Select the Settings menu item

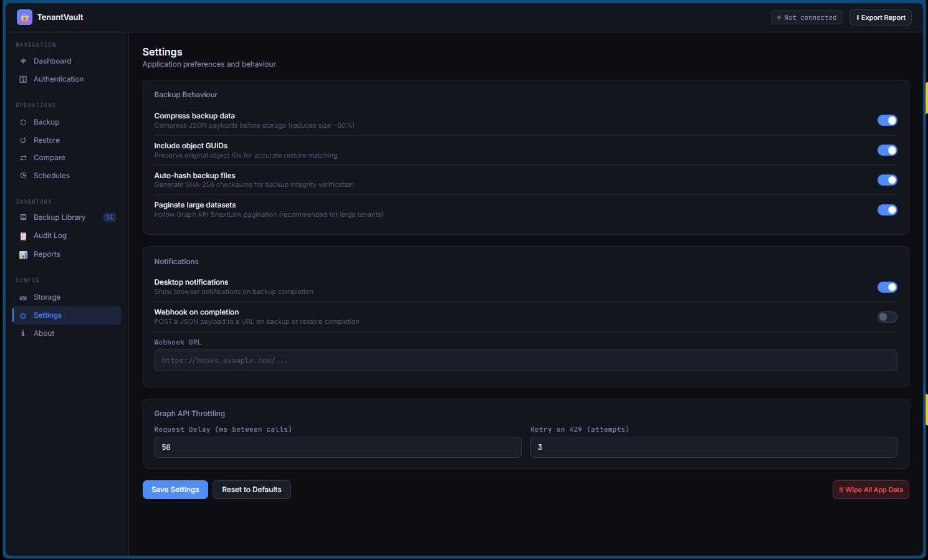pos(67,315)
